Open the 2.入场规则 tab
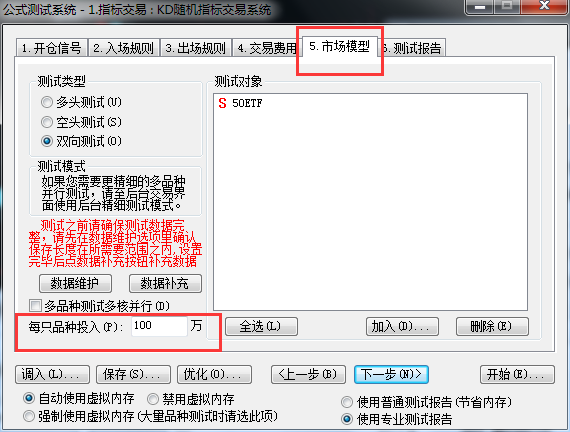570x432 pixels. click(123, 48)
